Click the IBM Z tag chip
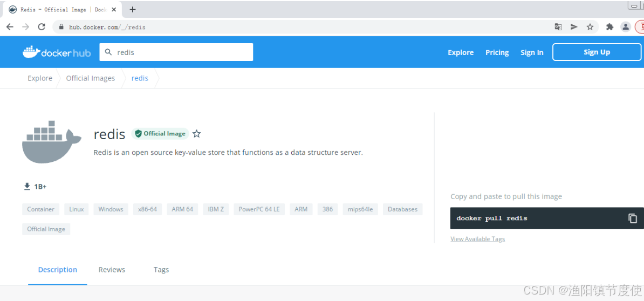Viewport: 644px width, 301px height. tap(216, 209)
